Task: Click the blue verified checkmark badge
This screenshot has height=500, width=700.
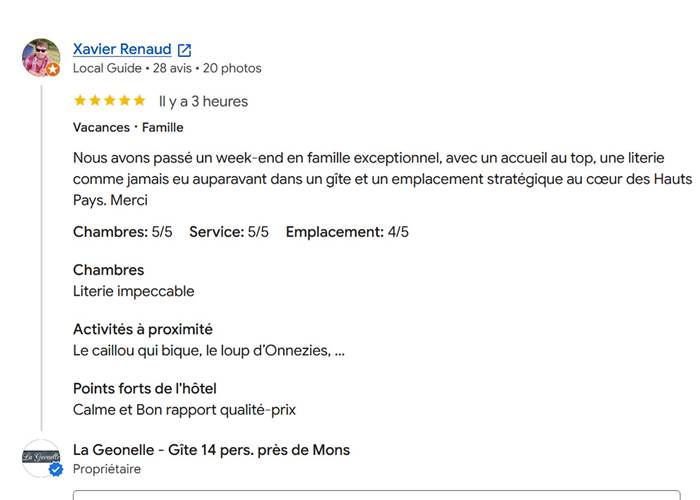Action: 56,470
